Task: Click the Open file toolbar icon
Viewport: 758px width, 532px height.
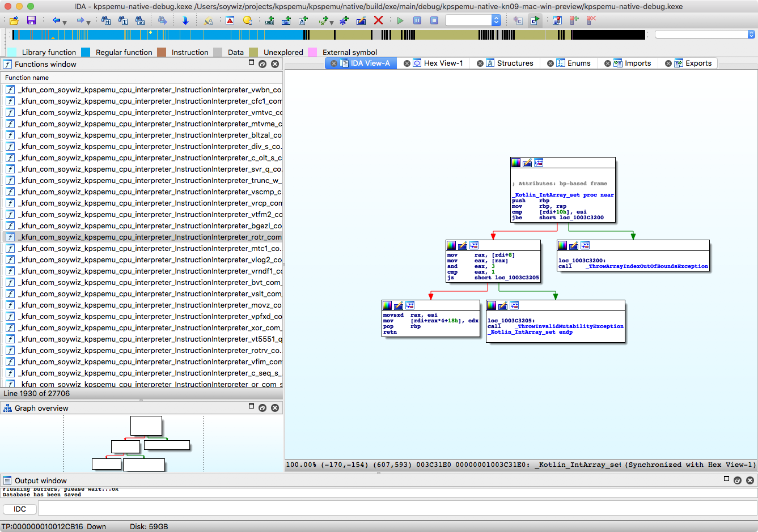Action: (14, 20)
